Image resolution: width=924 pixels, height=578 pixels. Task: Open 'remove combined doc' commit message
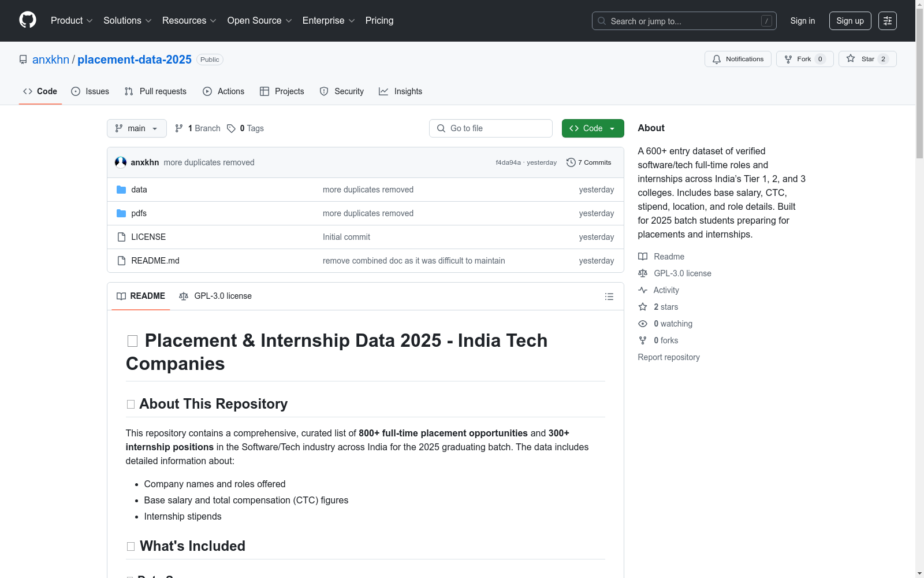click(x=414, y=261)
